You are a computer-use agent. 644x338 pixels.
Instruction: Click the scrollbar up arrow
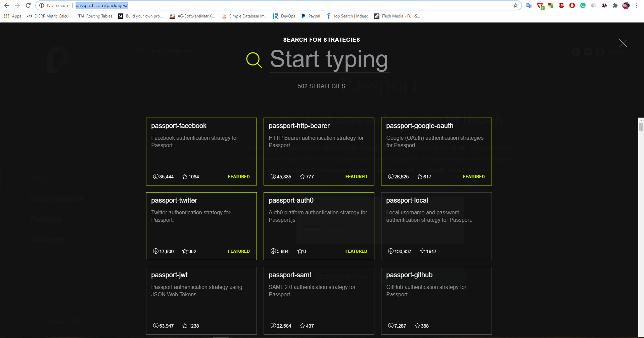point(641,120)
